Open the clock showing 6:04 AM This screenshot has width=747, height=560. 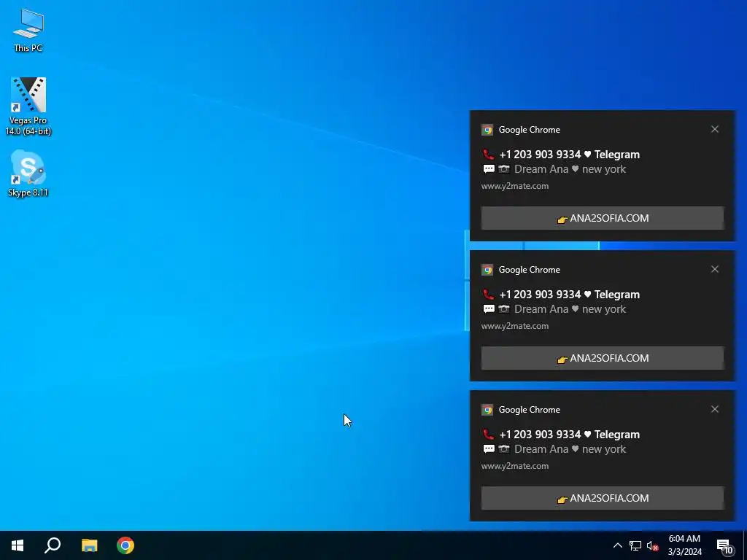684,545
